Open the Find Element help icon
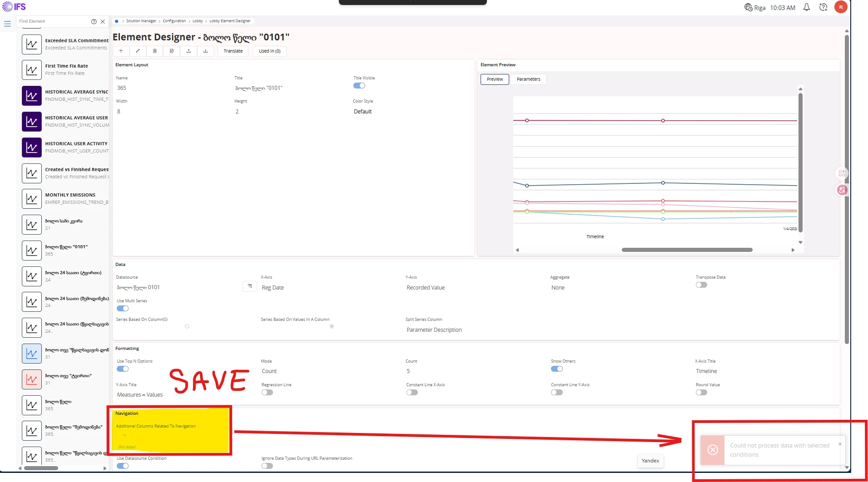 pyautogui.click(x=94, y=21)
